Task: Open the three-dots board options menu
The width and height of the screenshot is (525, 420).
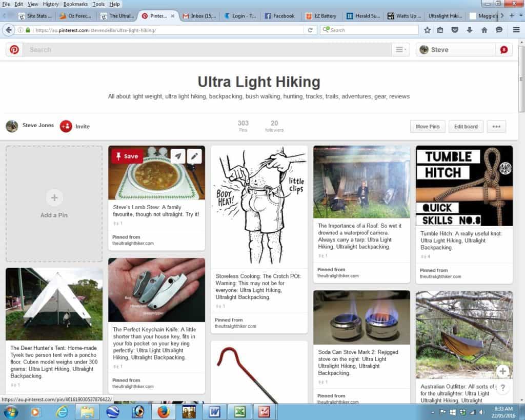Action: coord(496,127)
